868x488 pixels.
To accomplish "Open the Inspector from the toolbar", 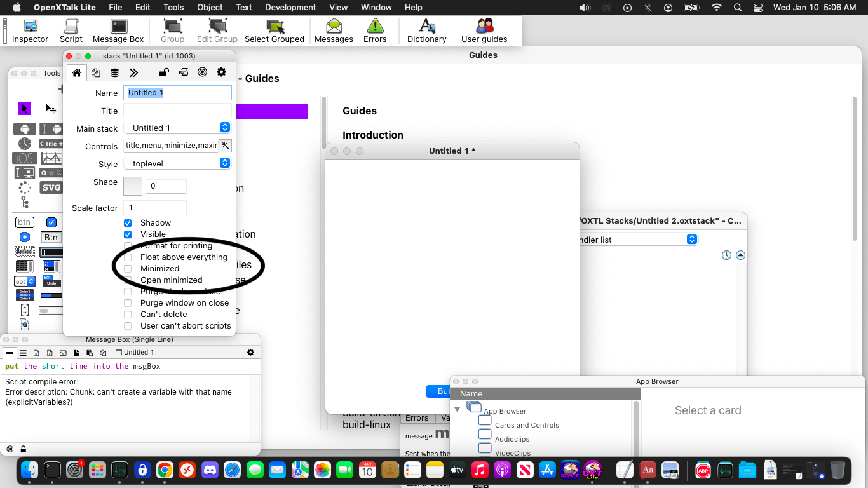I will coord(30,31).
